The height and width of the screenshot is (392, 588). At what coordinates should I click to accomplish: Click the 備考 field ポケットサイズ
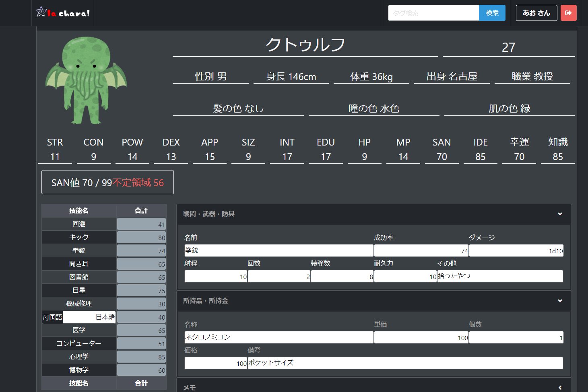tap(405, 363)
